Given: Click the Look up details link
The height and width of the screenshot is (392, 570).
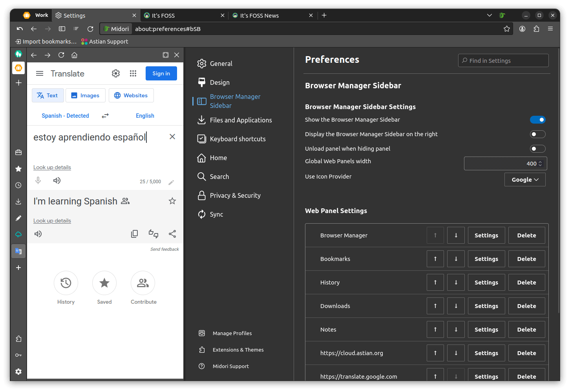Looking at the screenshot, I should click(52, 167).
